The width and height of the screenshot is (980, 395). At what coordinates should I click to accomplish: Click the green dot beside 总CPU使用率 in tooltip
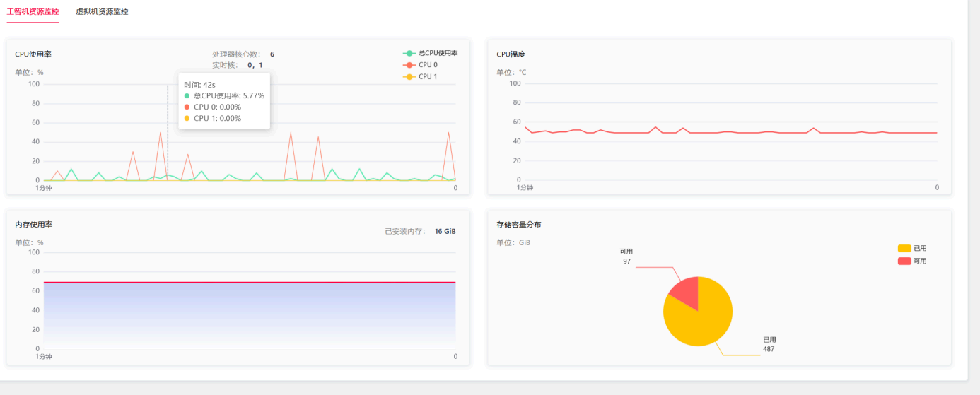[x=187, y=95]
